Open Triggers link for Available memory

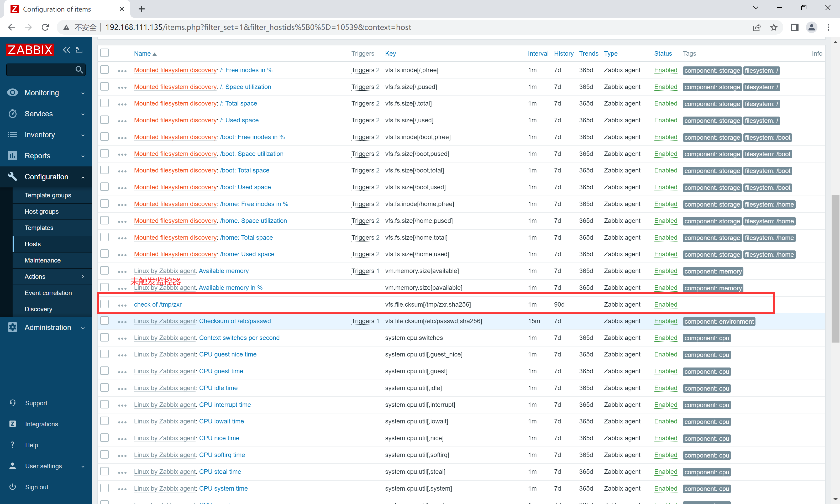(363, 271)
